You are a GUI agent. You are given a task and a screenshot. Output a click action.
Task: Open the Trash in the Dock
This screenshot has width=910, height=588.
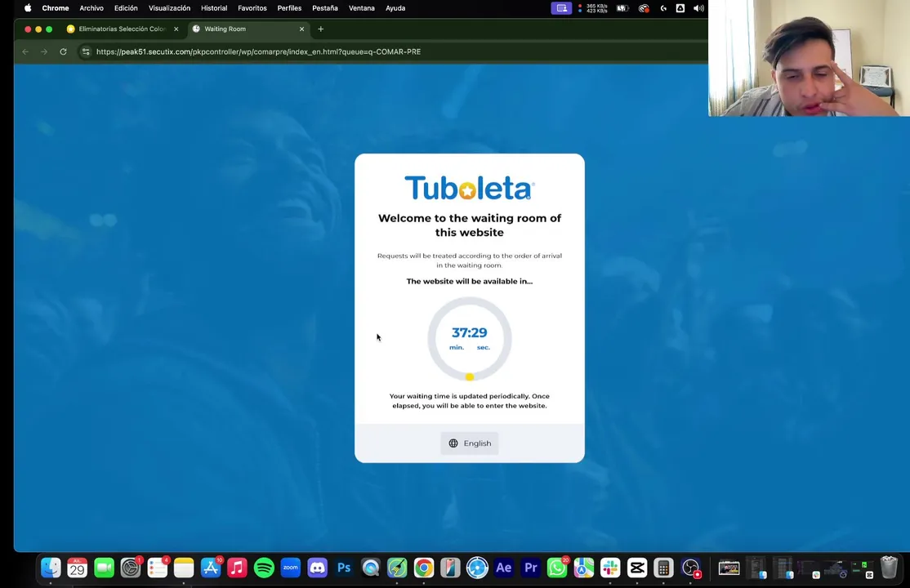[x=889, y=568]
